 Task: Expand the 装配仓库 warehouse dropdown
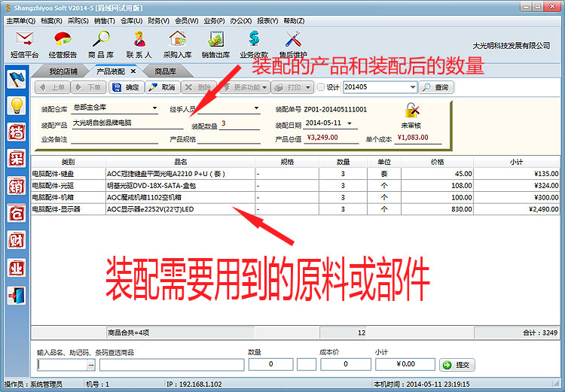point(154,108)
